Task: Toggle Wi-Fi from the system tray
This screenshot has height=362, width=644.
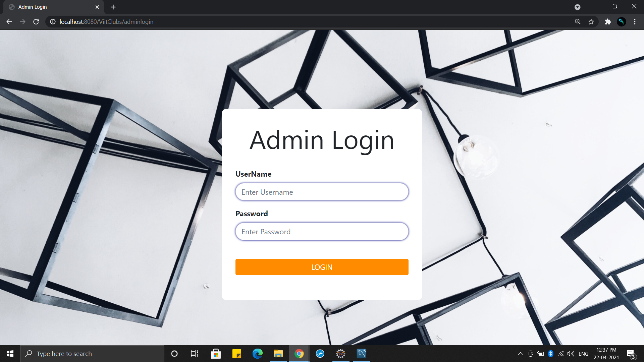Action: click(560, 353)
